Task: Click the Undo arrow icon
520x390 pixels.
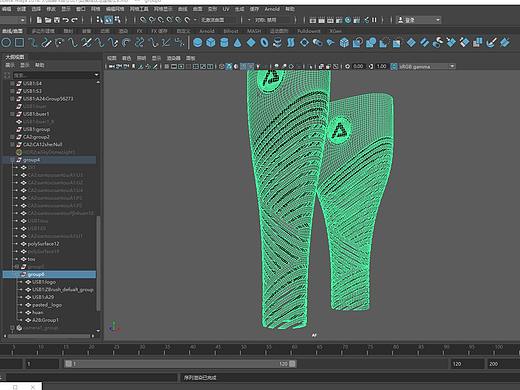Action: point(66,20)
